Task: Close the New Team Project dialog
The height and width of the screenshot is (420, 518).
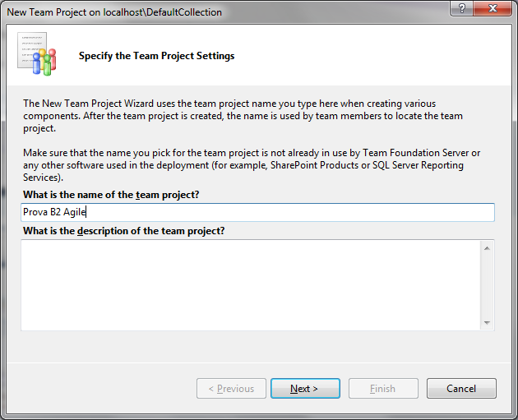Action: pyautogui.click(x=493, y=8)
